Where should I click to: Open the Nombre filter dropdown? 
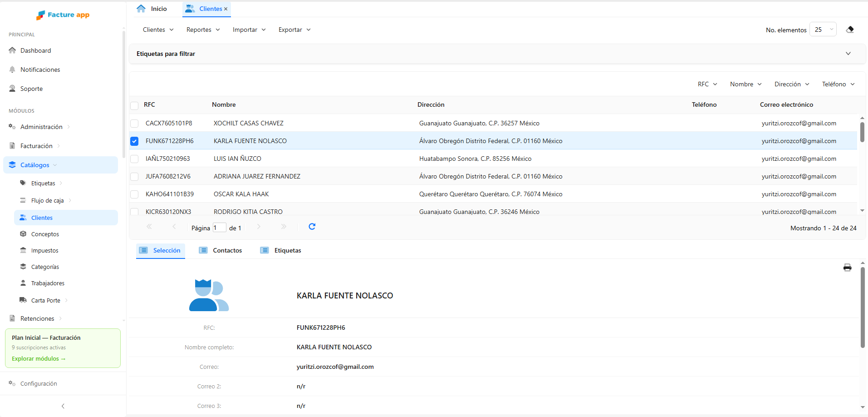coord(745,84)
